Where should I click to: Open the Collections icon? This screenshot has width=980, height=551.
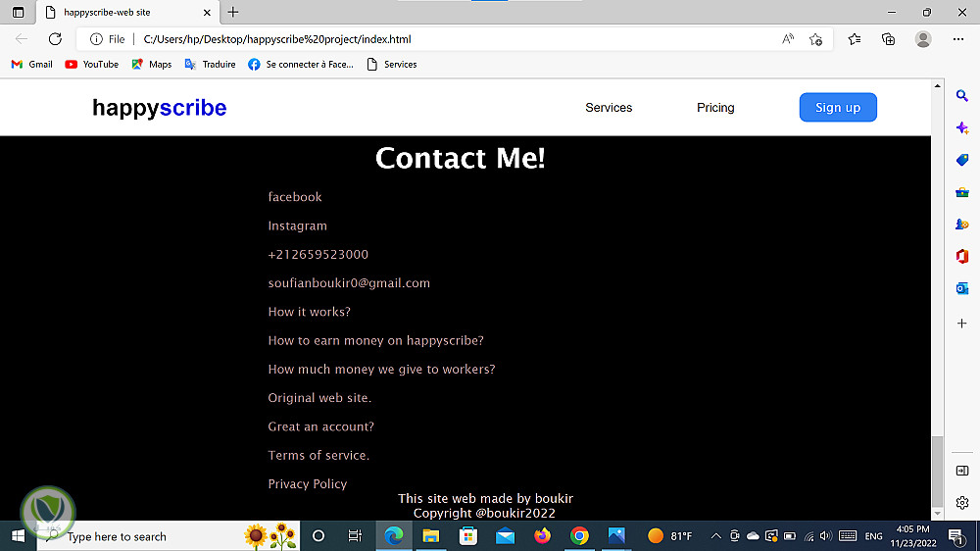[888, 39]
